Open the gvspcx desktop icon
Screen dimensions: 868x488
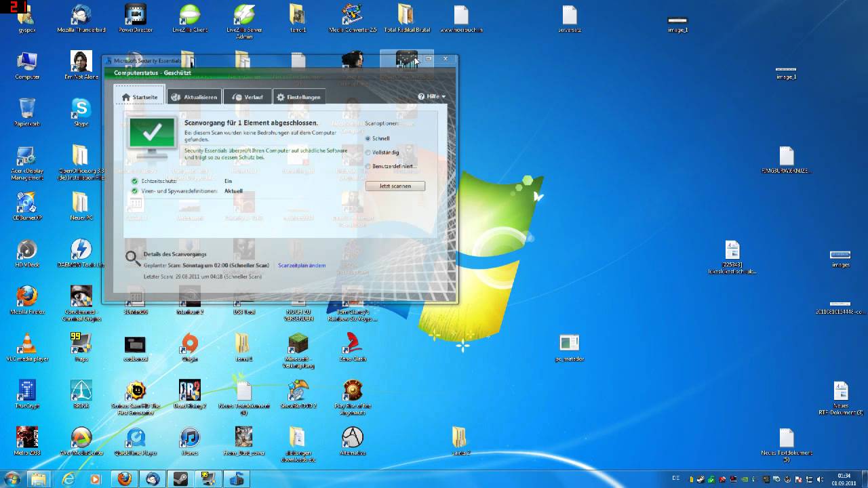click(x=27, y=19)
